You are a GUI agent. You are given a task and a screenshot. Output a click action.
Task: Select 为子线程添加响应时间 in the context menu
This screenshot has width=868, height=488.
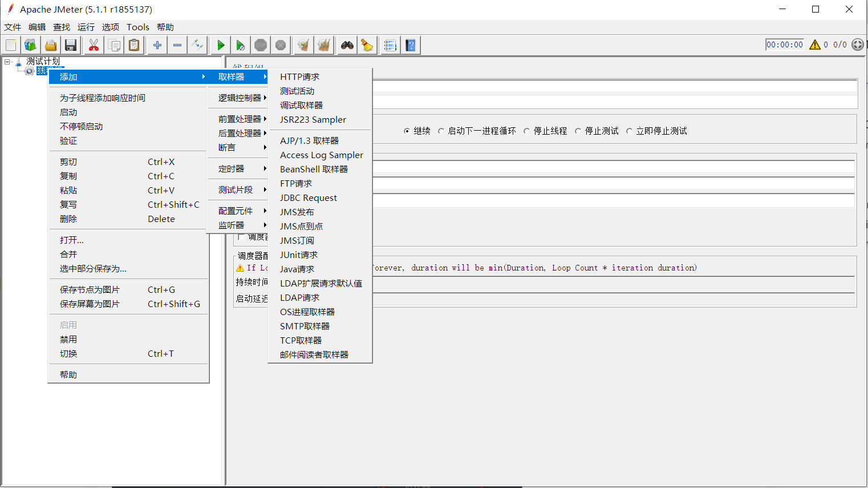[x=129, y=98]
